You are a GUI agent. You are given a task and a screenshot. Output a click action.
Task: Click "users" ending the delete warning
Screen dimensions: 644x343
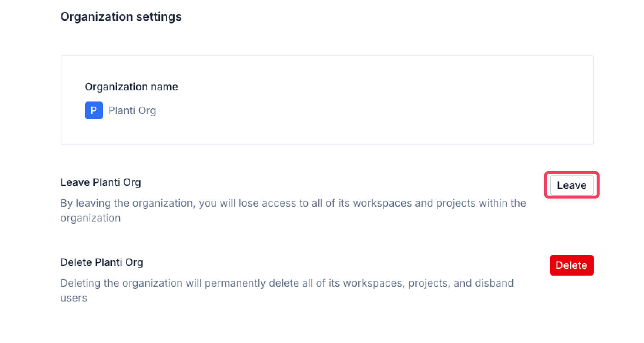[x=74, y=298]
